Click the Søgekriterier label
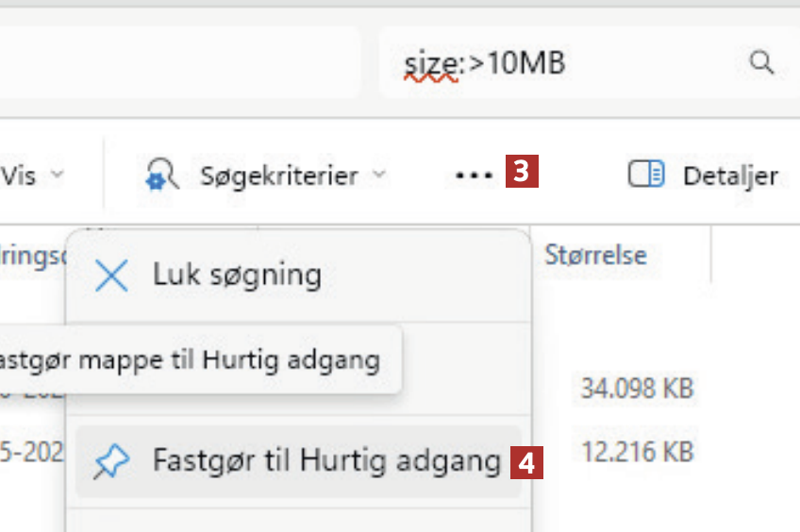This screenshot has width=800, height=532. click(x=278, y=175)
